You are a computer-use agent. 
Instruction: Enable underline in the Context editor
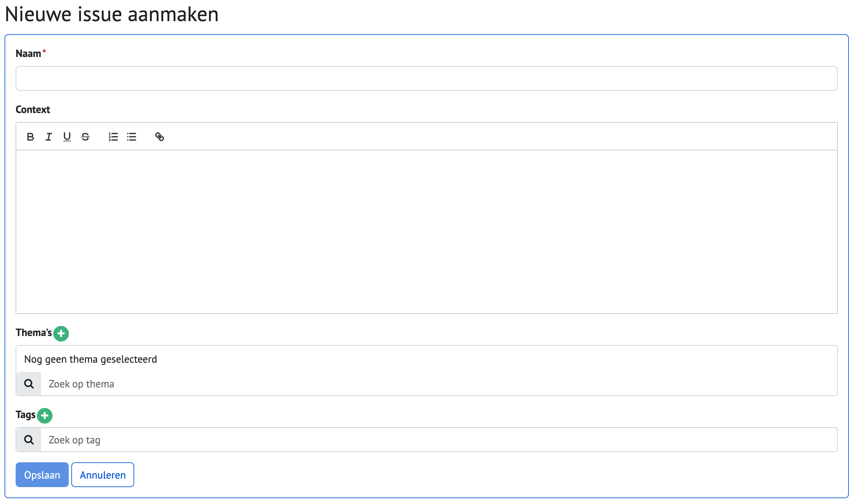click(x=67, y=137)
